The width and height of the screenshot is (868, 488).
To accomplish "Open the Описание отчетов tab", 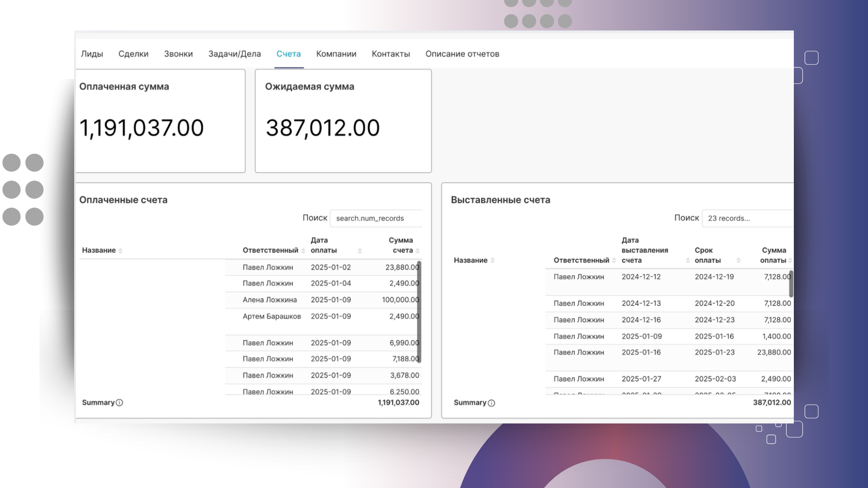I will tap(462, 54).
